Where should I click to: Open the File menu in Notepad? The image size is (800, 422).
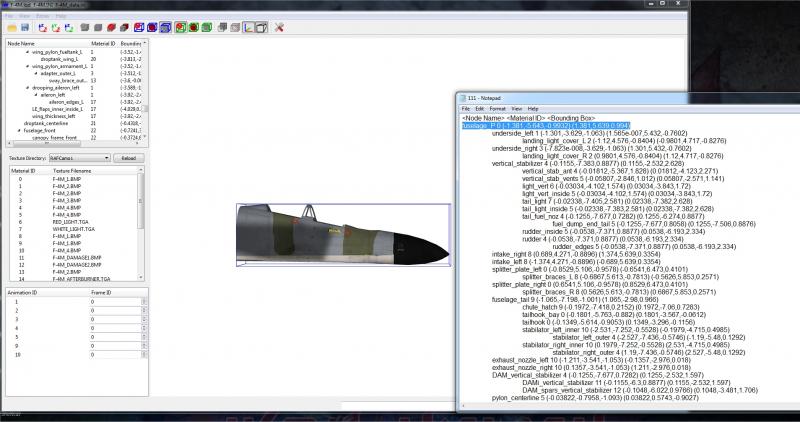coord(465,109)
